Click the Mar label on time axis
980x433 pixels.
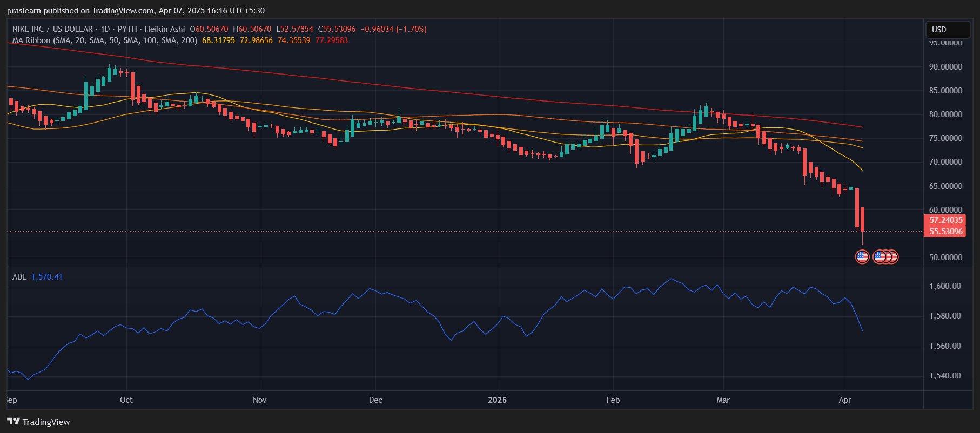(x=723, y=400)
